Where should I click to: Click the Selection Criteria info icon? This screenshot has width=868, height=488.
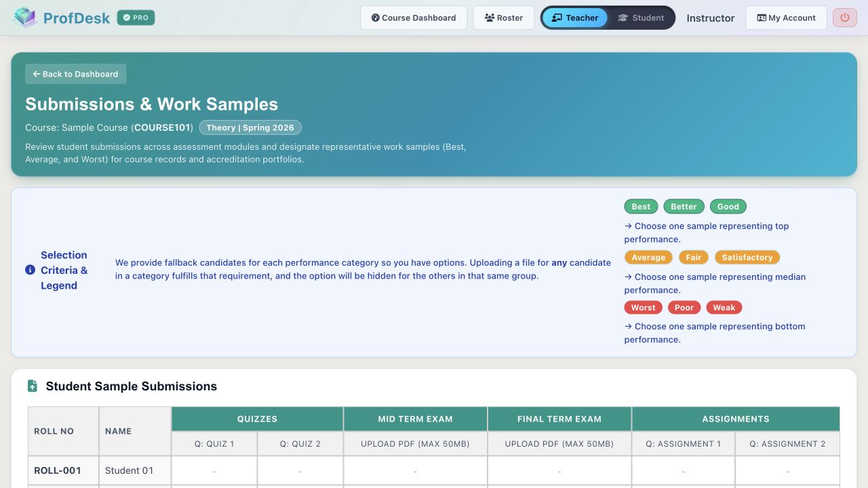coord(30,270)
